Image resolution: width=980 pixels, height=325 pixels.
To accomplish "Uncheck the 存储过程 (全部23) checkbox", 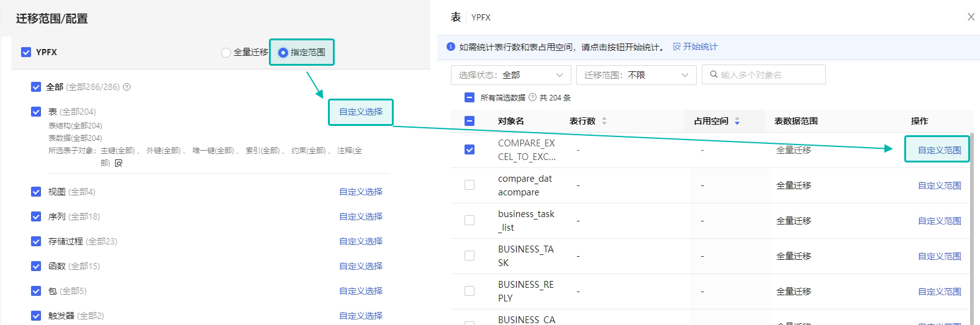I will point(36,241).
